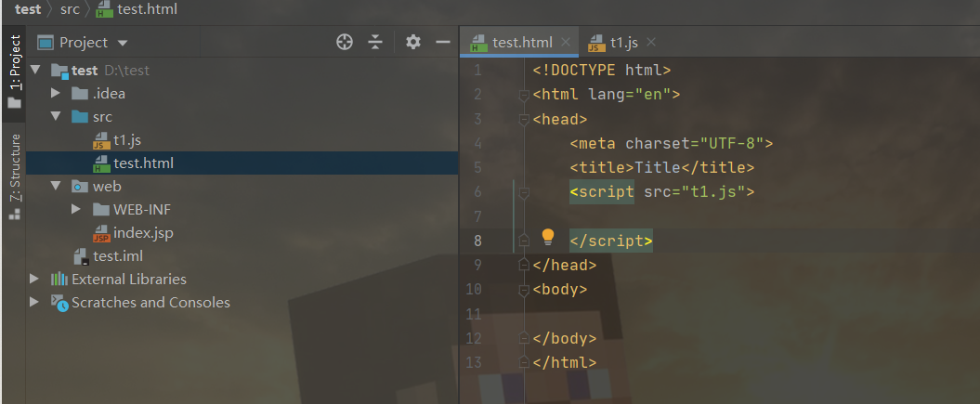Image resolution: width=980 pixels, height=404 pixels.
Task: Fold the script tag at line 6
Action: click(525, 192)
